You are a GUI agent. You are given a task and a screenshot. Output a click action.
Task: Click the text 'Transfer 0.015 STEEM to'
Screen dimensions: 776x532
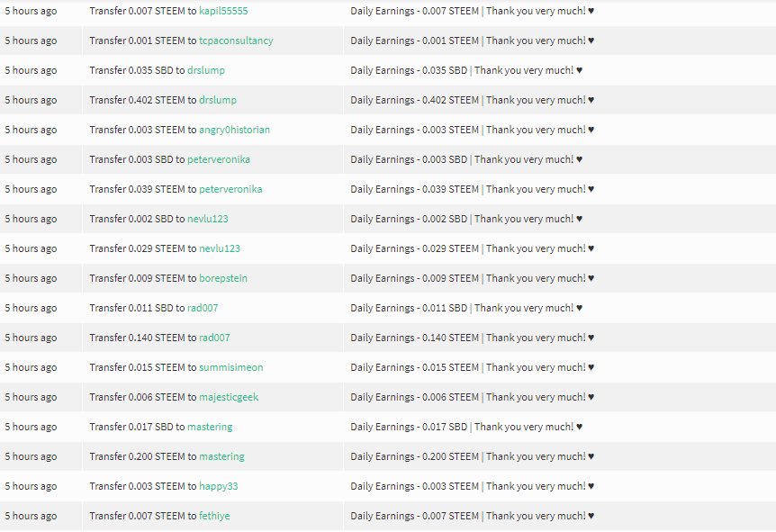(x=143, y=367)
